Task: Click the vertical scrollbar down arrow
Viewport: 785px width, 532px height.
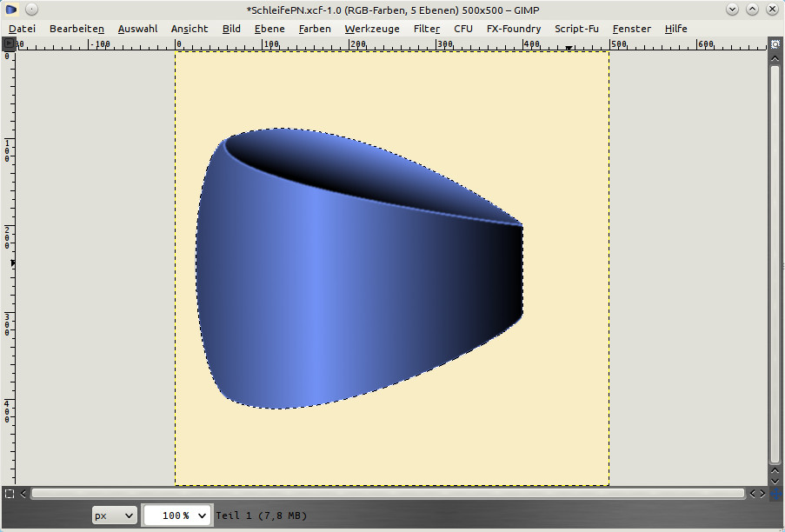Action: click(x=775, y=479)
